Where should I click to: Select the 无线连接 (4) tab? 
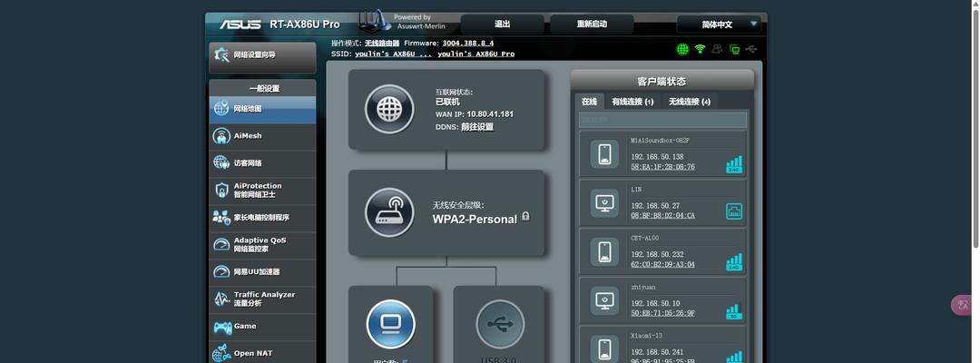click(690, 102)
